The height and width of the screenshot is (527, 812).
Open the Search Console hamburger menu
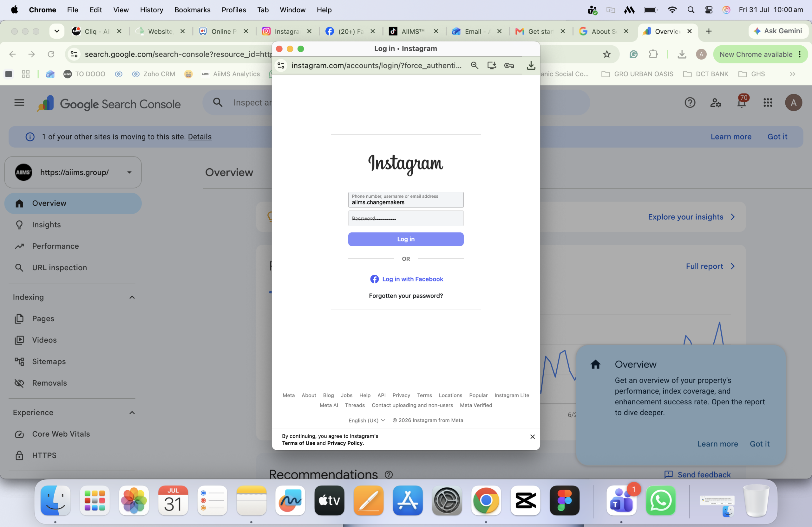pos(19,103)
